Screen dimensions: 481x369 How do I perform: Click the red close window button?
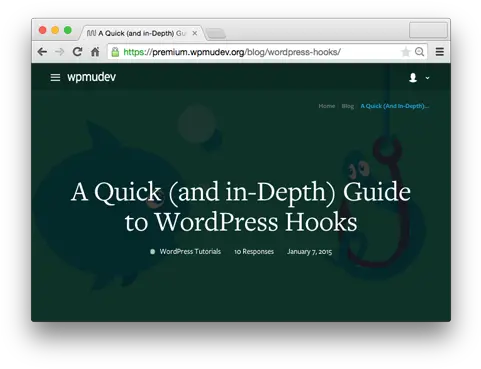(x=42, y=30)
